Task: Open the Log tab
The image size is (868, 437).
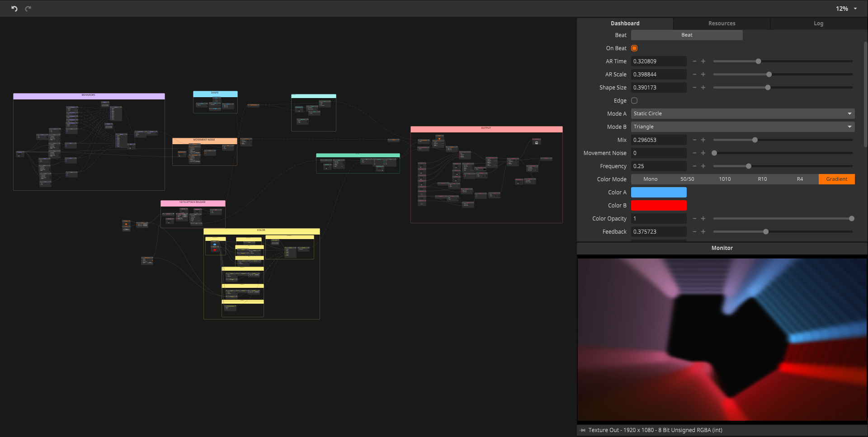Action: pos(818,23)
